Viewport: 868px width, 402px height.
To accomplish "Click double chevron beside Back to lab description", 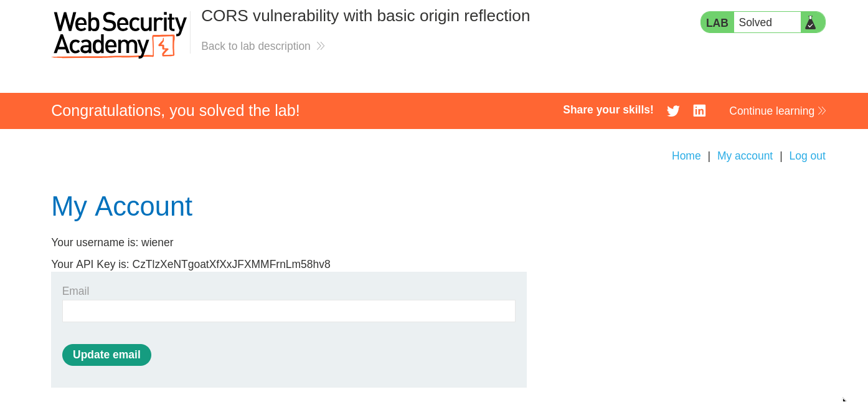I will [321, 46].
